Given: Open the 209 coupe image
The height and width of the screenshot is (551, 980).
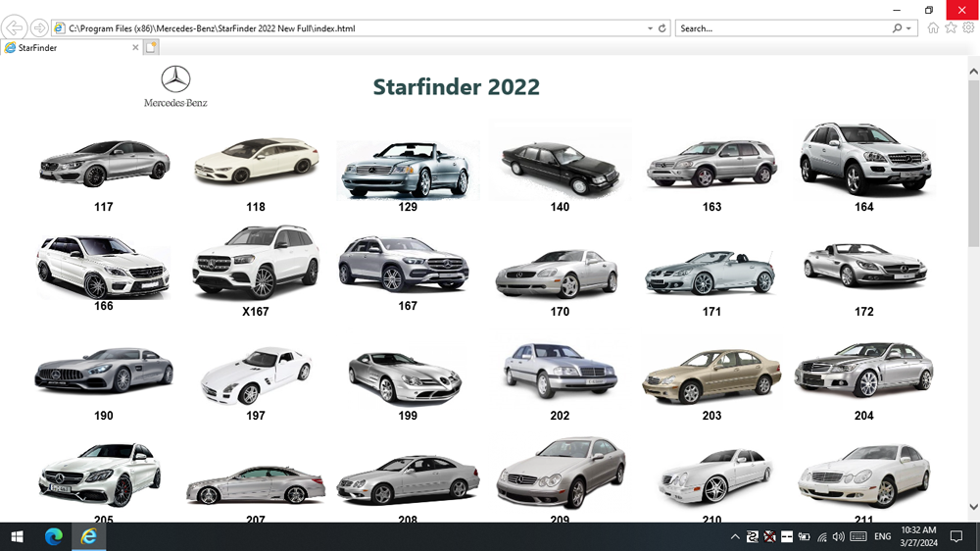Looking at the screenshot, I should point(562,473).
